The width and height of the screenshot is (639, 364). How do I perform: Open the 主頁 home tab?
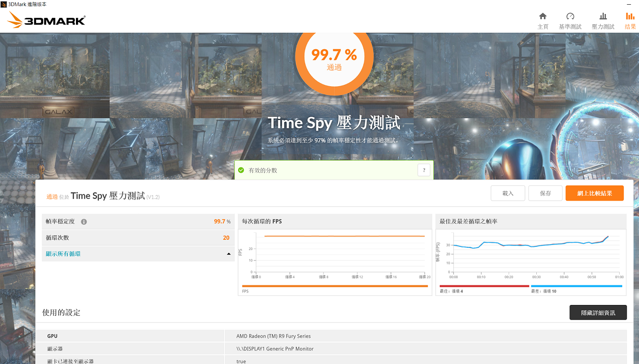[542, 21]
